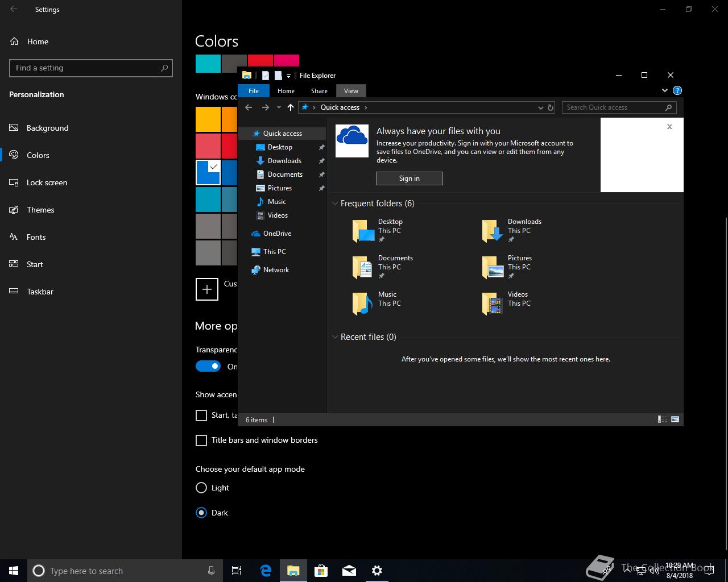Click the forward arrow in File Explorer
Image resolution: width=728 pixels, height=582 pixels.
pyautogui.click(x=265, y=107)
